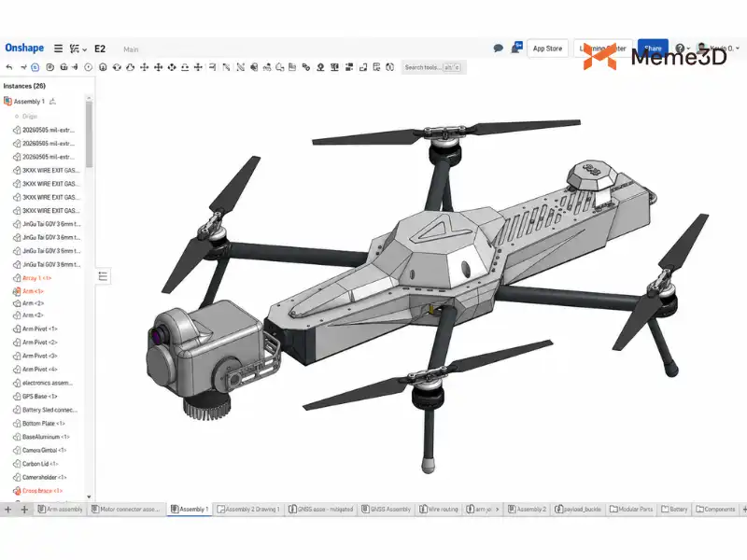Select the Bottom Plate <1> instance
The width and height of the screenshot is (747, 560).
43,424
